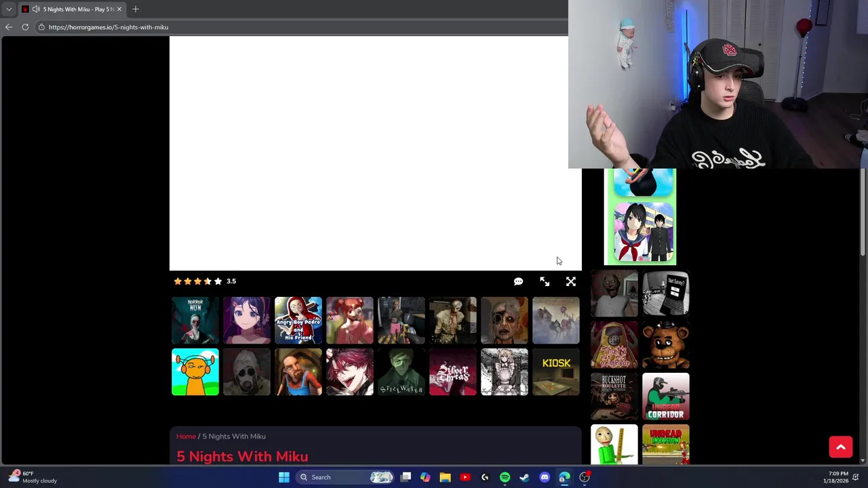Open the Buckshot Roulette game

point(614,396)
